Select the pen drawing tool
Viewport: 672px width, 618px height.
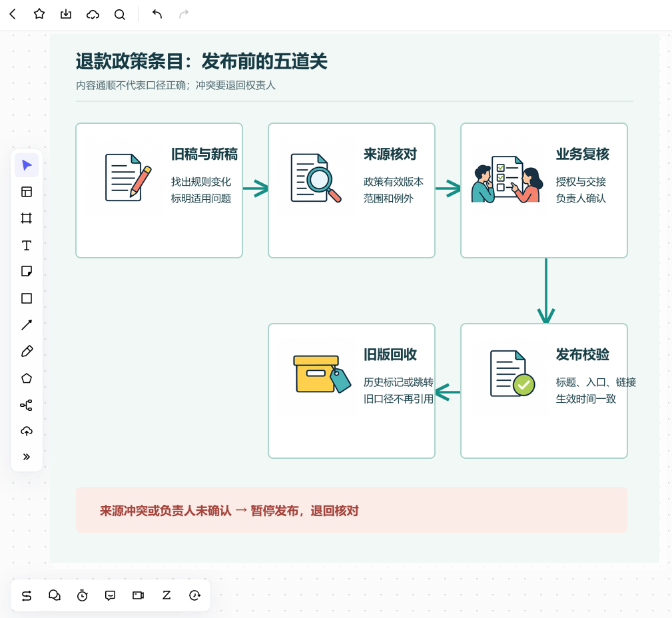click(27, 352)
